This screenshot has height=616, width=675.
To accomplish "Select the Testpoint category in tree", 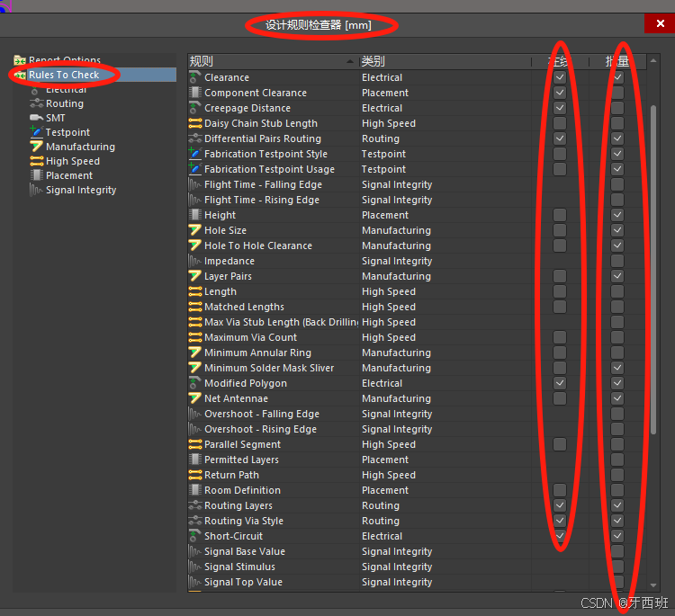I will tap(67, 132).
